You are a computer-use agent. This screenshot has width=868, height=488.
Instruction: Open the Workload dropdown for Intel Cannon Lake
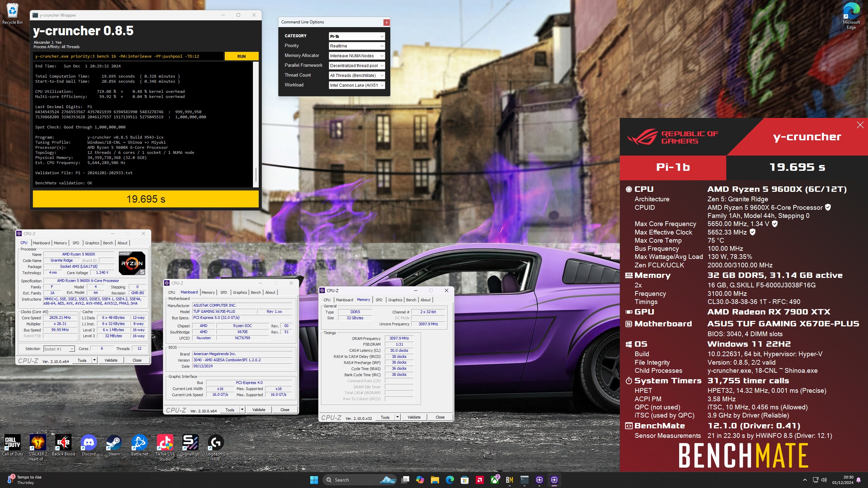[x=357, y=85]
